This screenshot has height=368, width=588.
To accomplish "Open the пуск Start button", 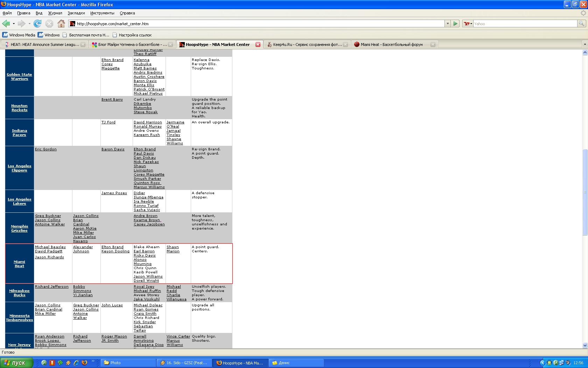I will pos(16,363).
